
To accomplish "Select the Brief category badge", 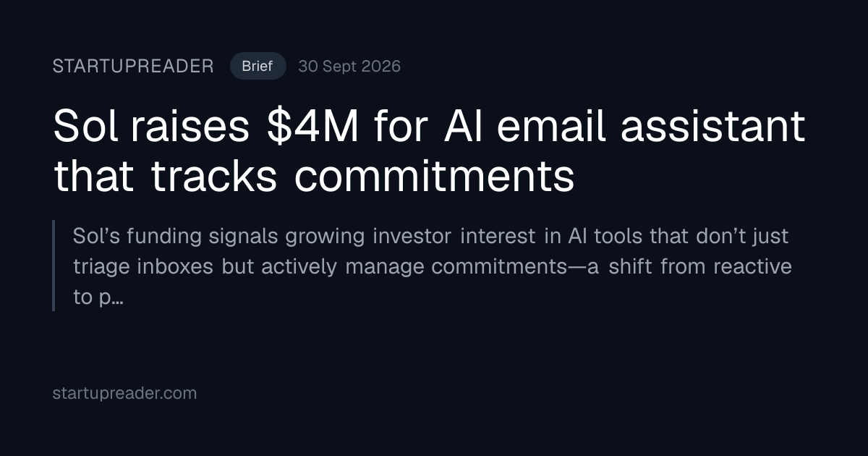I will click(x=258, y=67).
